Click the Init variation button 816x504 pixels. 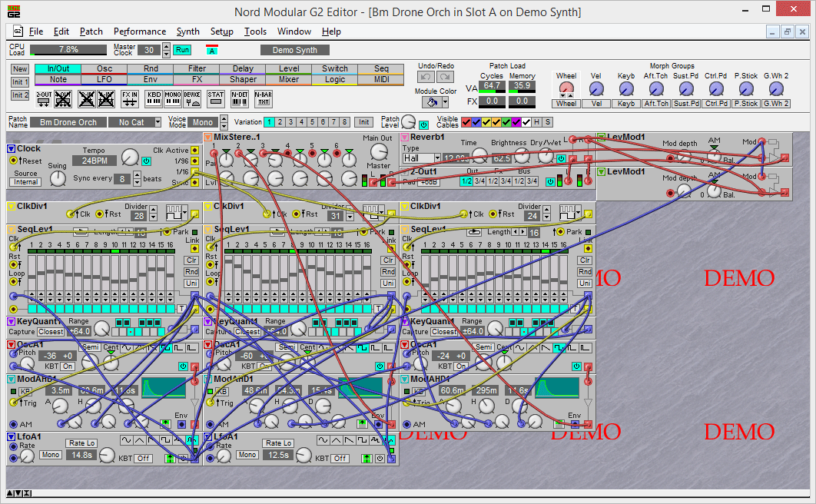[x=364, y=122]
